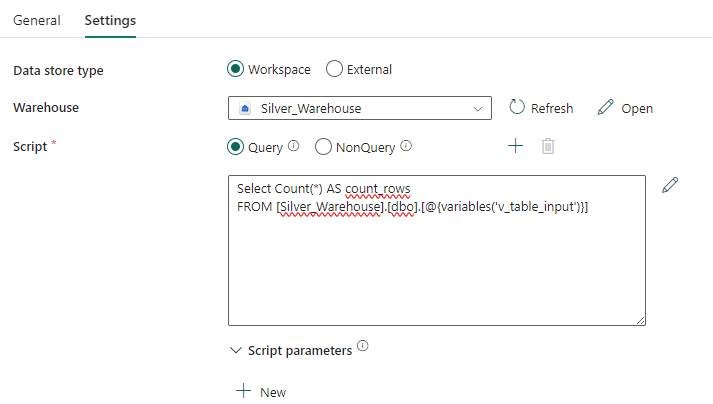Delete the script using the trash icon
Screen dimensions: 713x404
[x=548, y=146]
